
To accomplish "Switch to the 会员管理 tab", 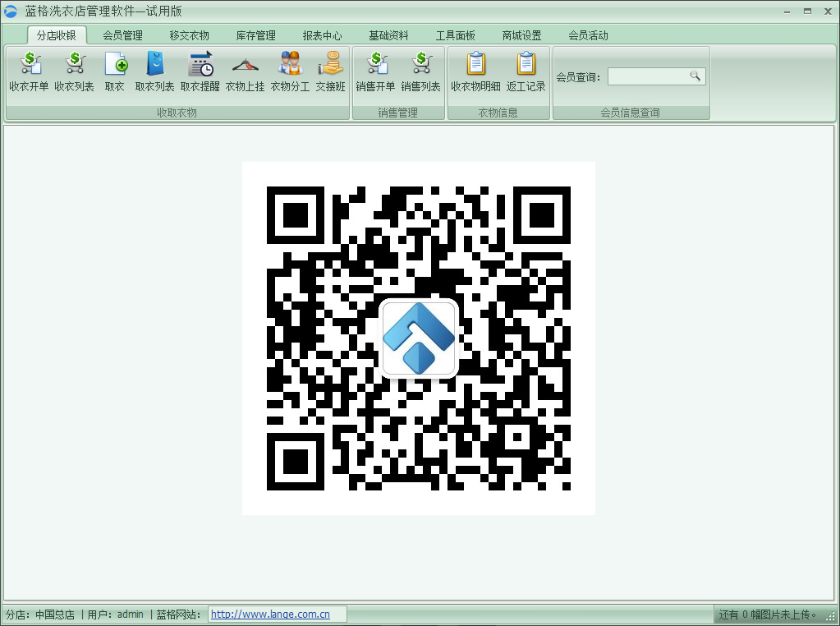I will (x=122, y=35).
